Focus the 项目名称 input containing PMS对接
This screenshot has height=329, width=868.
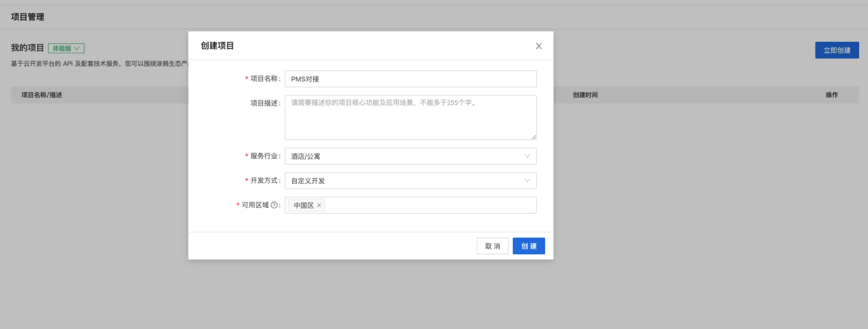[x=410, y=79]
